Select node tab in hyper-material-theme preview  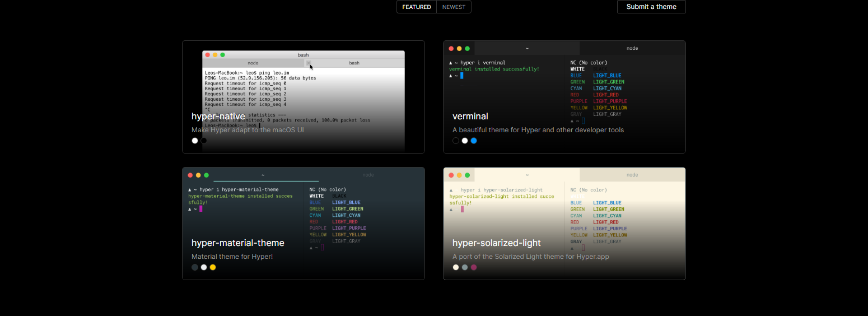point(368,175)
